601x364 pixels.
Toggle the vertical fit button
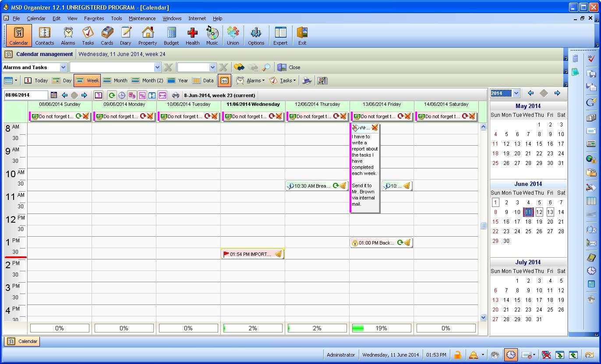coord(152,95)
